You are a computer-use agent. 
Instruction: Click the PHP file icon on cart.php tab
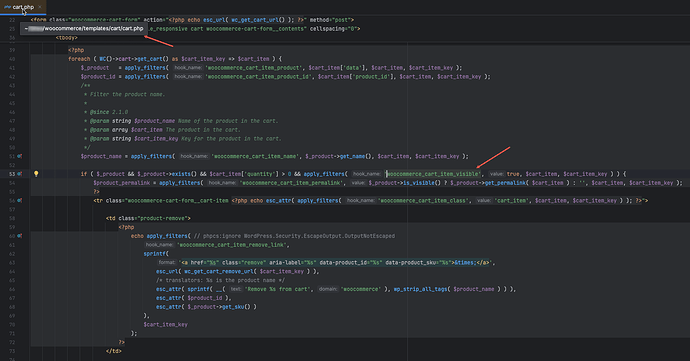[7, 7]
